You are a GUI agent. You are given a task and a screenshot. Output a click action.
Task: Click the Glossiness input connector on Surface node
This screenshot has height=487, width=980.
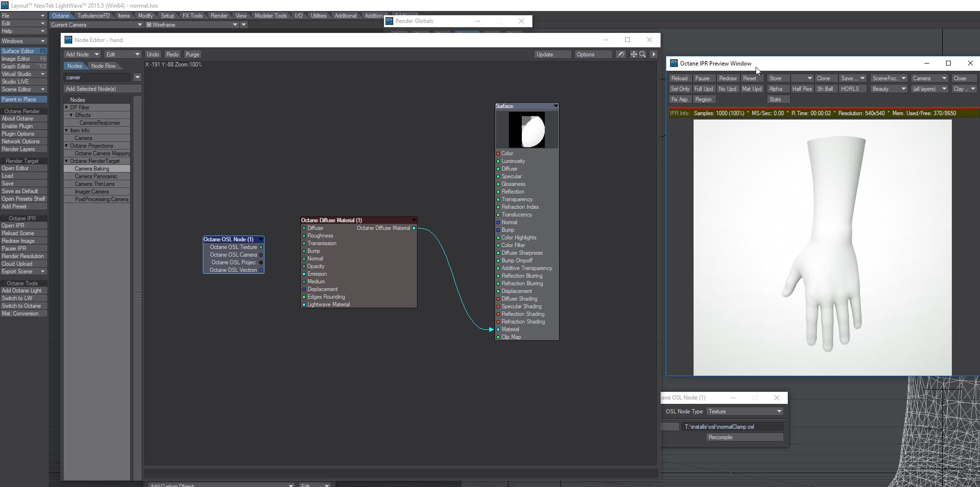[x=498, y=184]
